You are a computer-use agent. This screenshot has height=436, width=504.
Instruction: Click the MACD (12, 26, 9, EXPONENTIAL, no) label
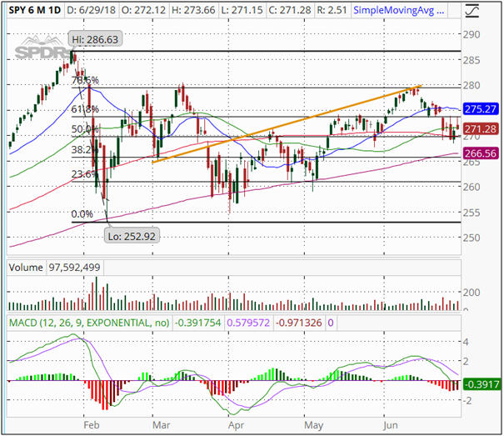[x=89, y=323]
